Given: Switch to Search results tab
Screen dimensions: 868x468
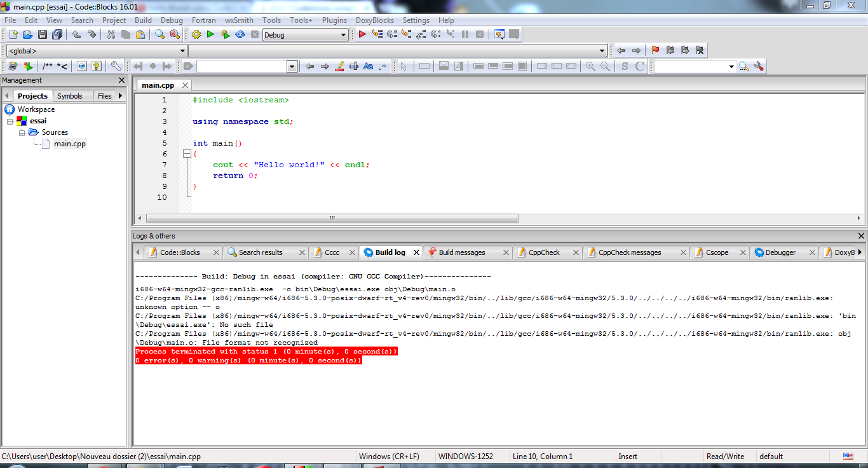Looking at the screenshot, I should pyautogui.click(x=261, y=252).
